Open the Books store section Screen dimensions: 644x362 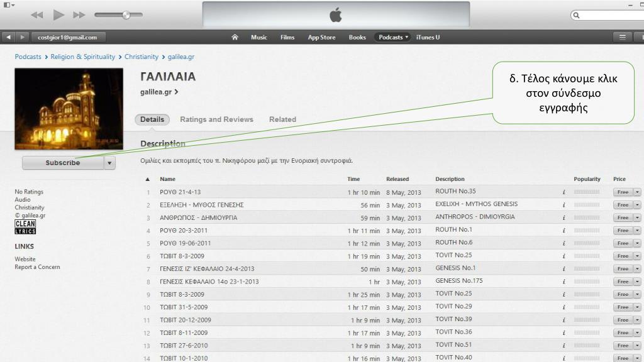[x=357, y=37]
